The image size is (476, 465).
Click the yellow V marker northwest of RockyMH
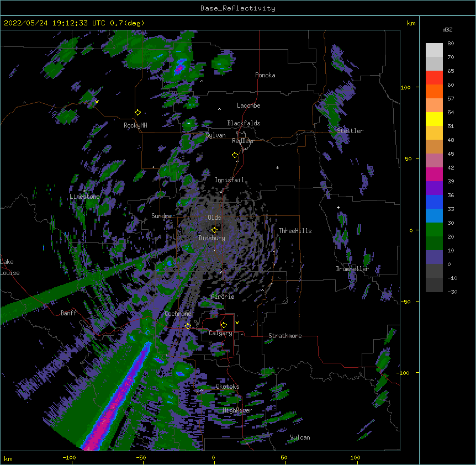97,102
